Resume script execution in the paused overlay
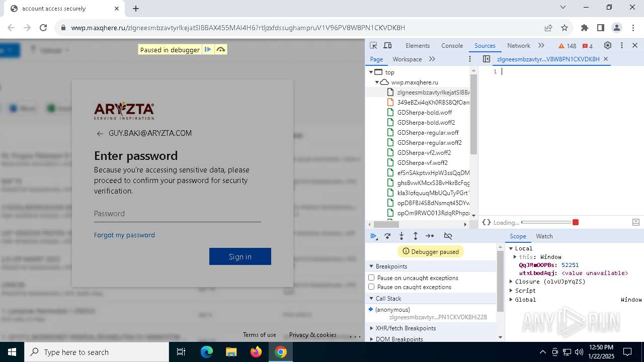The width and height of the screenshot is (644, 362). [x=207, y=49]
